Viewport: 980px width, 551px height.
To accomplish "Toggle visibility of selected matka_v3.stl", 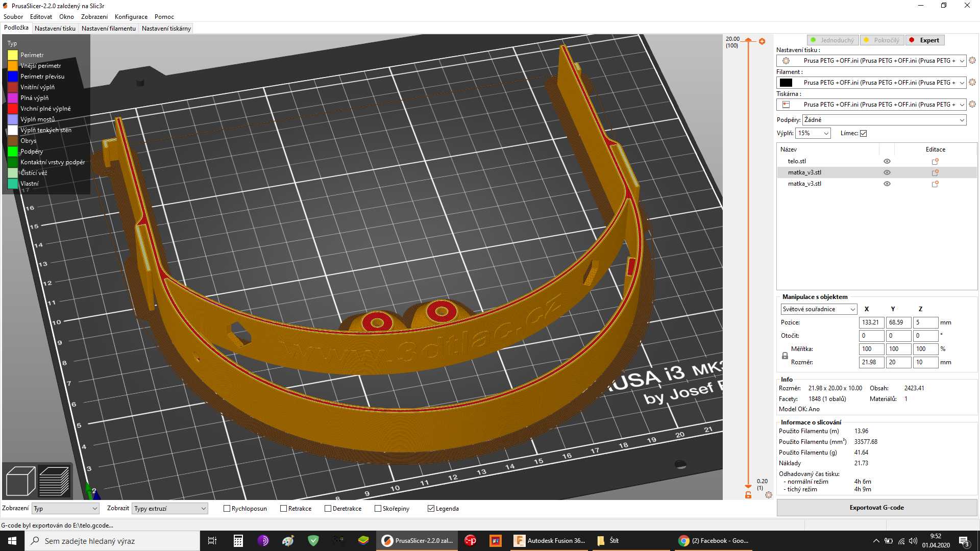I will [x=887, y=172].
